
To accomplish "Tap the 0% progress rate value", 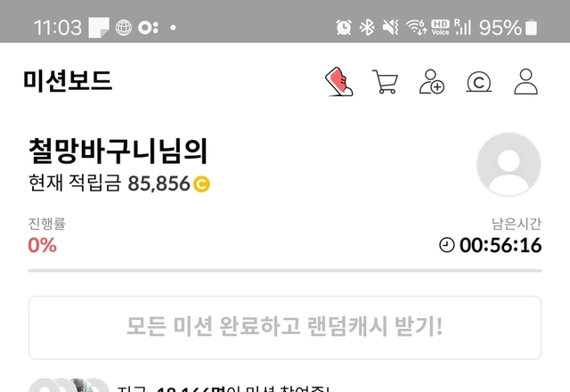I will [42, 245].
